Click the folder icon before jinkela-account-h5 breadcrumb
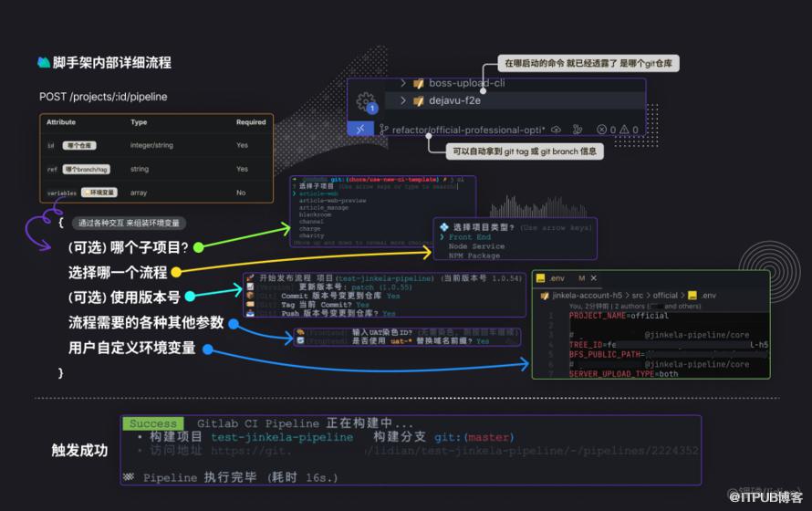The image size is (812, 511). (545, 296)
